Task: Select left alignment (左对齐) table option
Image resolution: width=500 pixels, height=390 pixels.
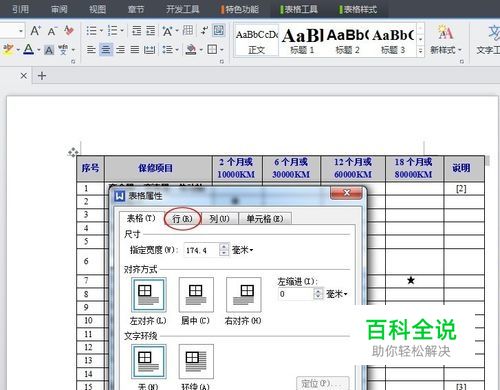Action: (148, 295)
